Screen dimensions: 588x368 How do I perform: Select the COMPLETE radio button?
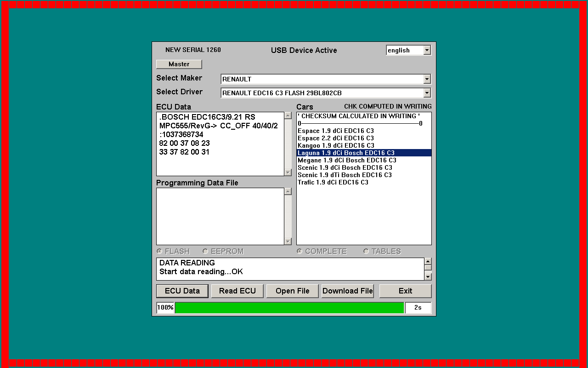[x=300, y=251]
